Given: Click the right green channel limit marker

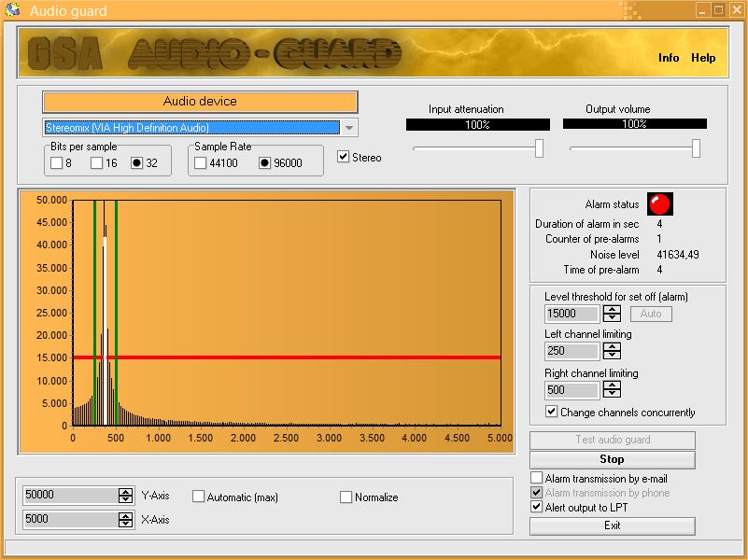Looking at the screenshot, I should coord(116,312).
